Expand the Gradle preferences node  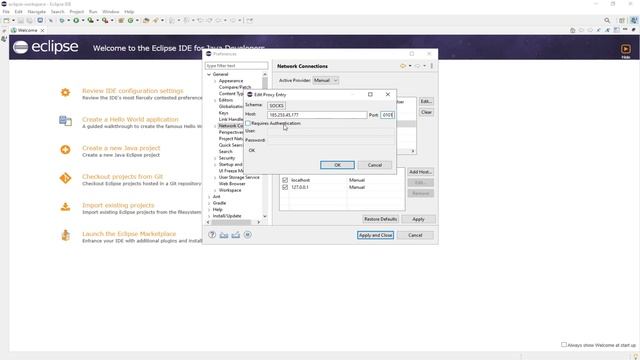pyautogui.click(x=209, y=203)
